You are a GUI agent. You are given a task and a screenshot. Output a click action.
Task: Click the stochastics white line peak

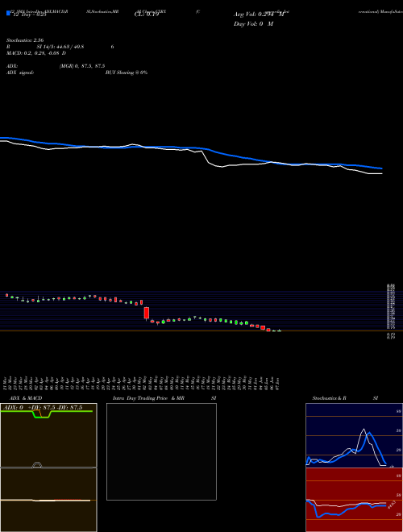click(364, 429)
